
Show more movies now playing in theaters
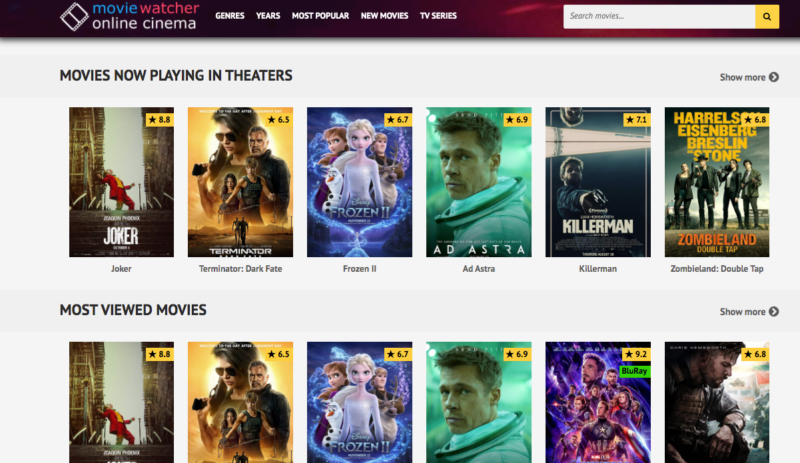tap(749, 77)
